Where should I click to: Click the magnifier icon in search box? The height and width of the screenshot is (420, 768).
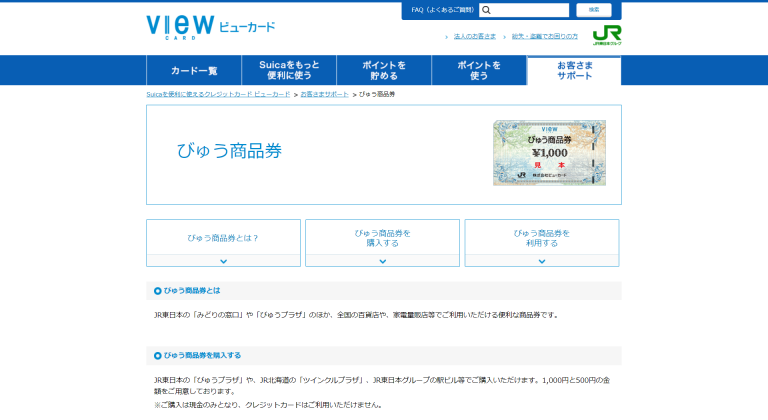[x=486, y=10]
